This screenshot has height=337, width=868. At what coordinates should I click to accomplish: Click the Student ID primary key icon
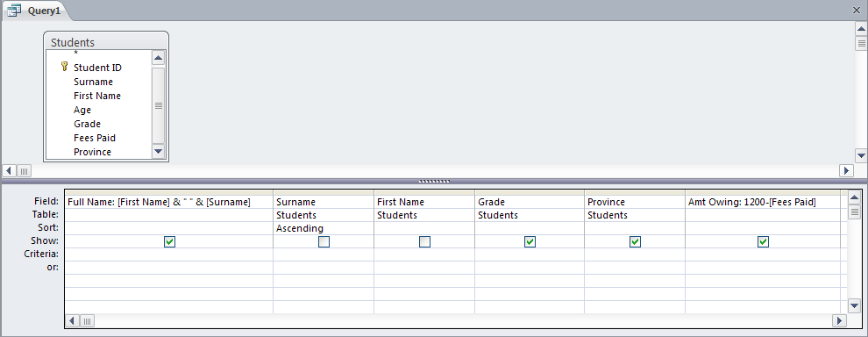click(x=64, y=67)
